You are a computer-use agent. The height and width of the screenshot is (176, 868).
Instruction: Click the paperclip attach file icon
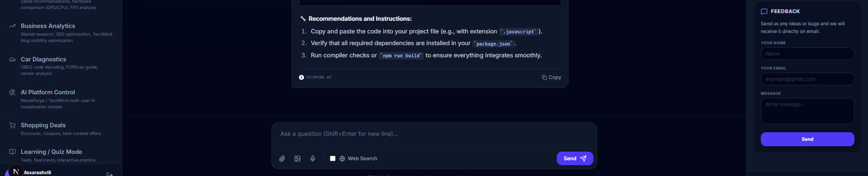[282, 159]
